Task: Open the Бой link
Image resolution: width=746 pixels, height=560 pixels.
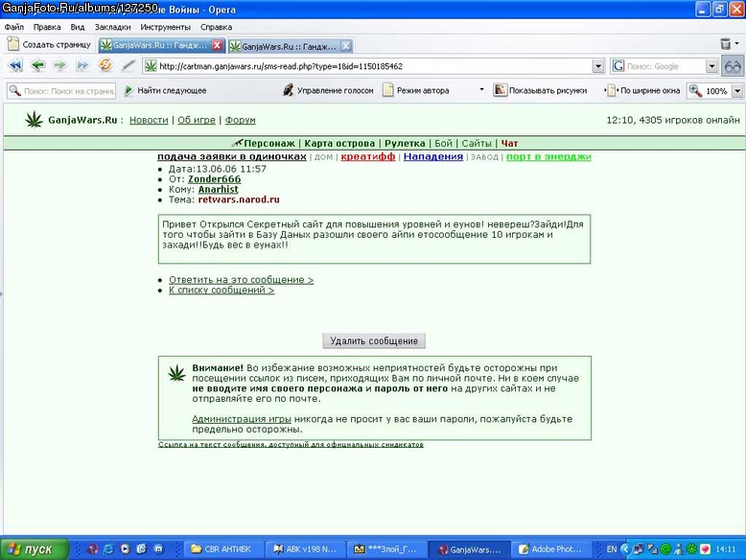Action: pos(443,143)
